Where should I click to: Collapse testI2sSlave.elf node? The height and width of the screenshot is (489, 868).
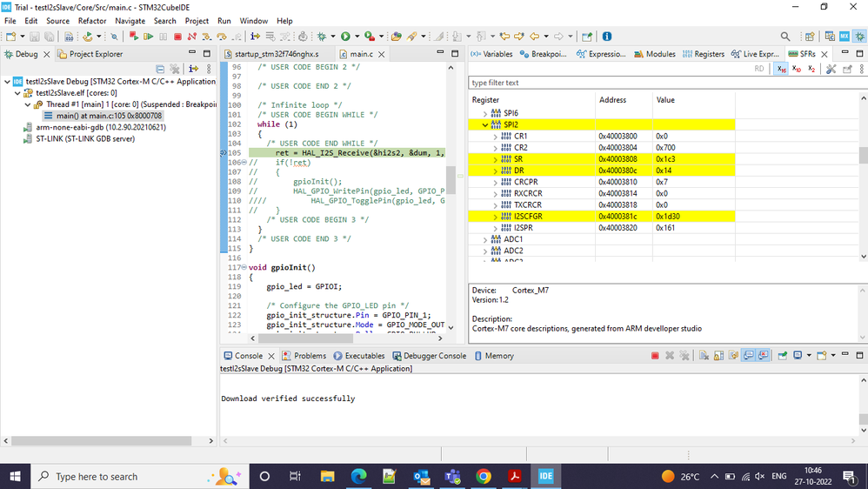(x=17, y=93)
